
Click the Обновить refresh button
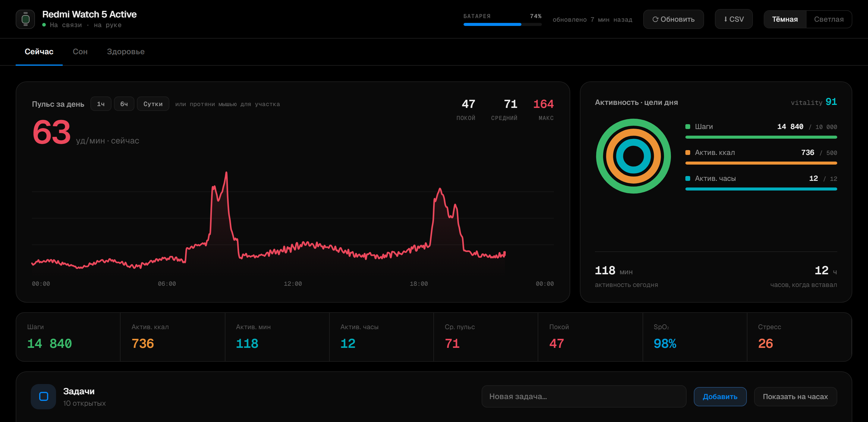pos(673,19)
